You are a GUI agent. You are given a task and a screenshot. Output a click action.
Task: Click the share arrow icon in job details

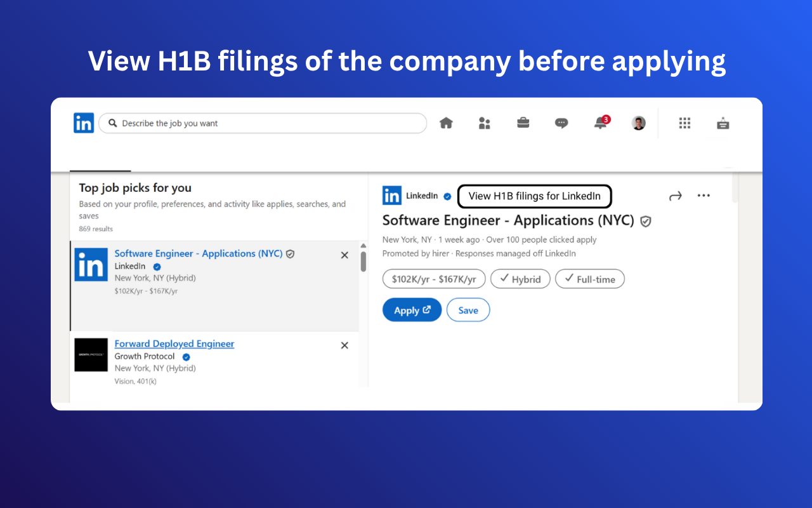coord(676,196)
